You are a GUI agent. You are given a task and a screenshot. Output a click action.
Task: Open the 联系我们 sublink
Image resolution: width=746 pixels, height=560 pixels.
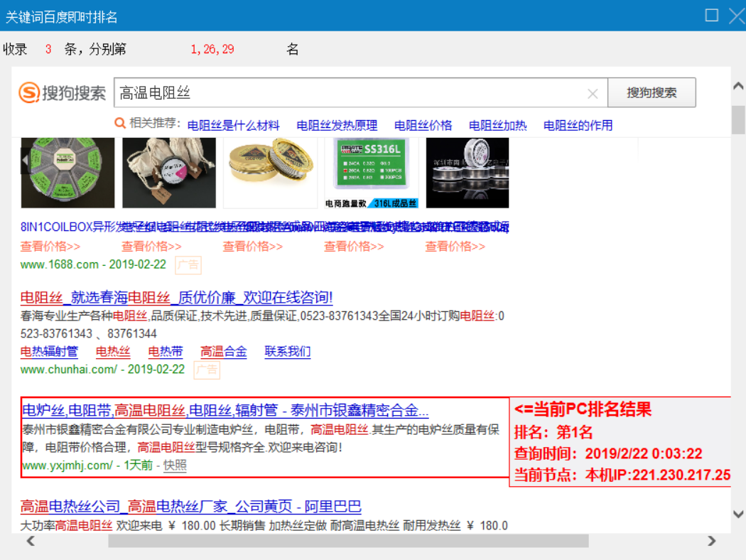287,352
